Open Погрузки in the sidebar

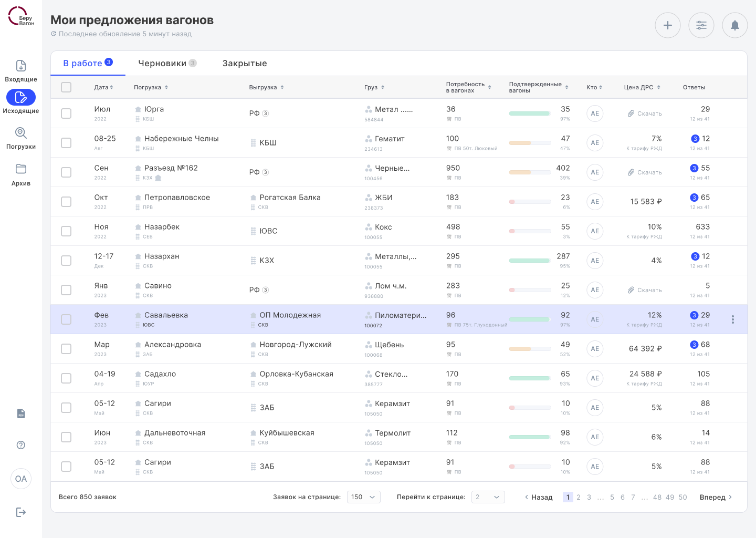(21, 133)
